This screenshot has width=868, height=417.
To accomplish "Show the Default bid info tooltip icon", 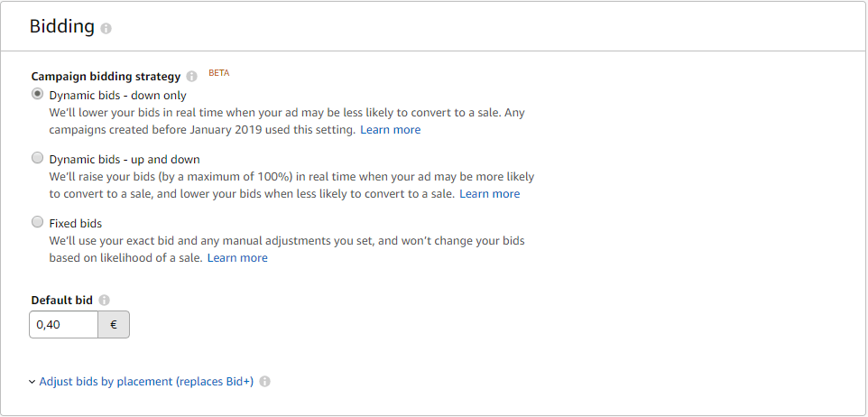I will (x=105, y=300).
